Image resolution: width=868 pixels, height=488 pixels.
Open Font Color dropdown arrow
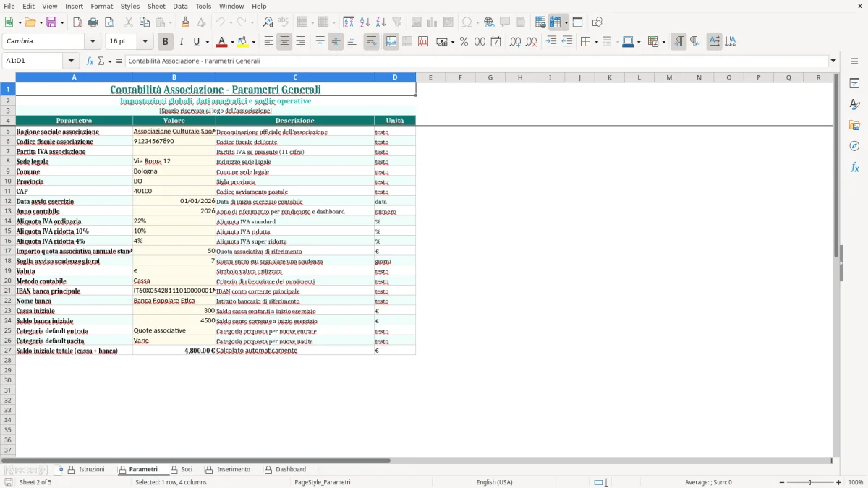point(231,42)
